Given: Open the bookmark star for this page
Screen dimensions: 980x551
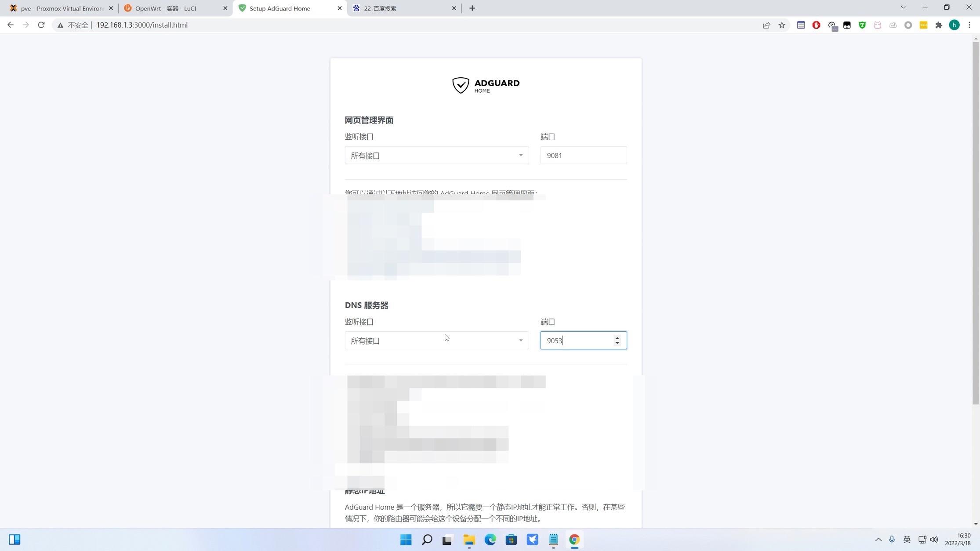Looking at the screenshot, I should point(782,25).
